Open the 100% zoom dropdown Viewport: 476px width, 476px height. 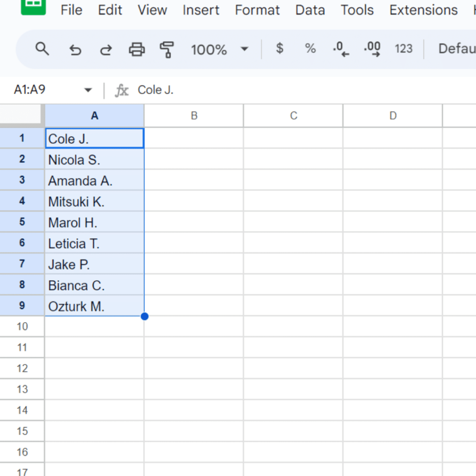pos(219,49)
